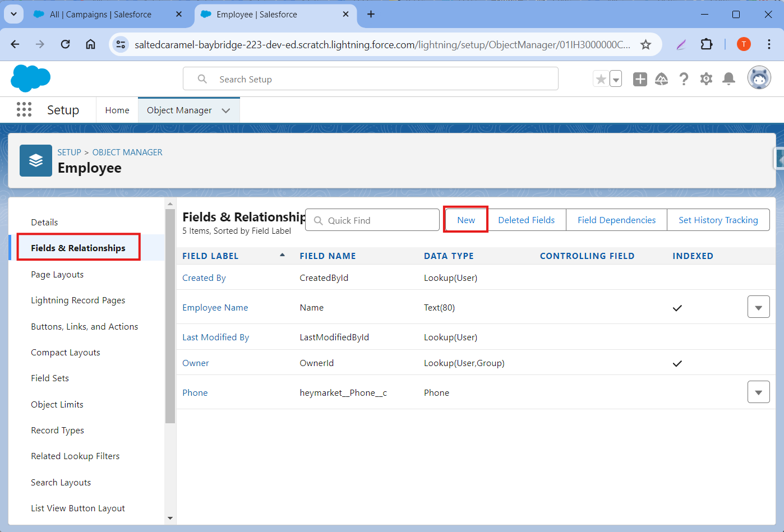Open Field Dependencies
784x532 pixels.
coord(616,220)
